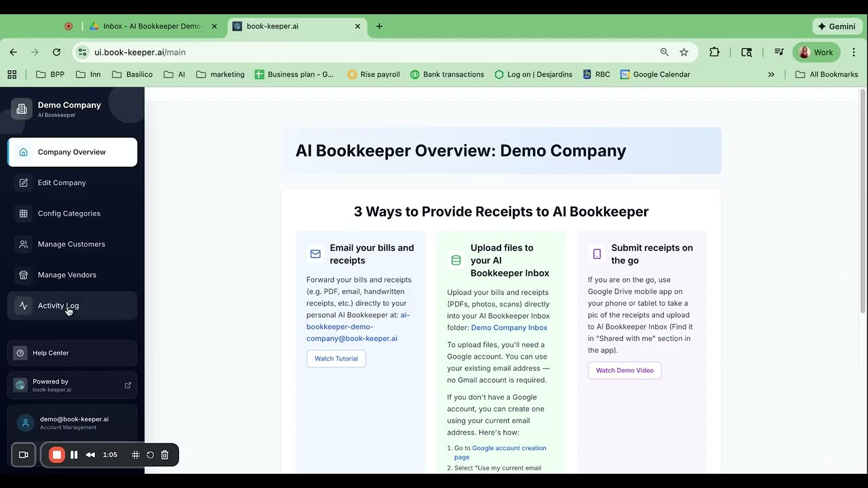The height and width of the screenshot is (488, 868).
Task: Restart the recording with the circular arrow
Action: (x=151, y=455)
